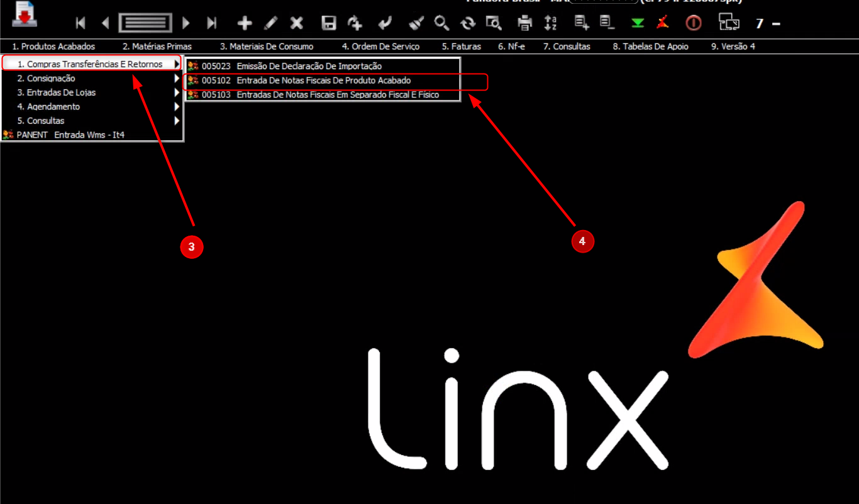The height and width of the screenshot is (504, 859).
Task: Expand the Compras Transferências E Retornos arrow
Action: (177, 64)
